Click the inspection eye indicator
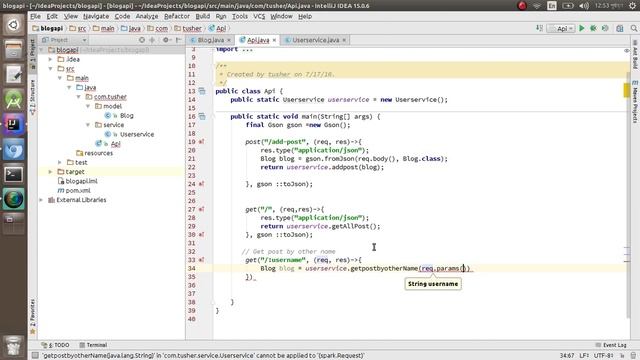Screen dimensions: 640x360 (x=627, y=51)
